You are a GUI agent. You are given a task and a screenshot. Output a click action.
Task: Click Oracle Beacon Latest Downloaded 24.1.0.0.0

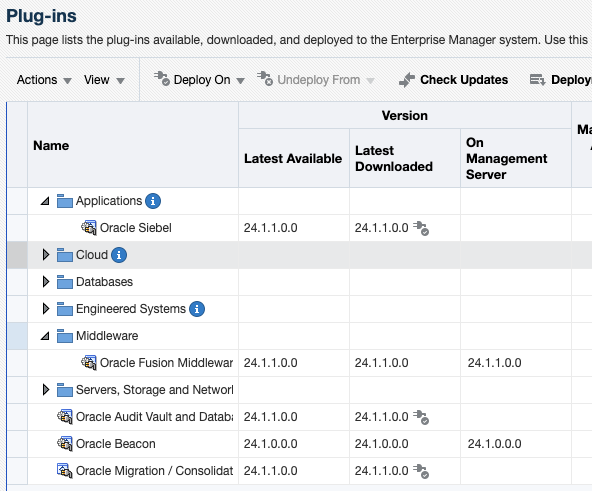(x=381, y=444)
